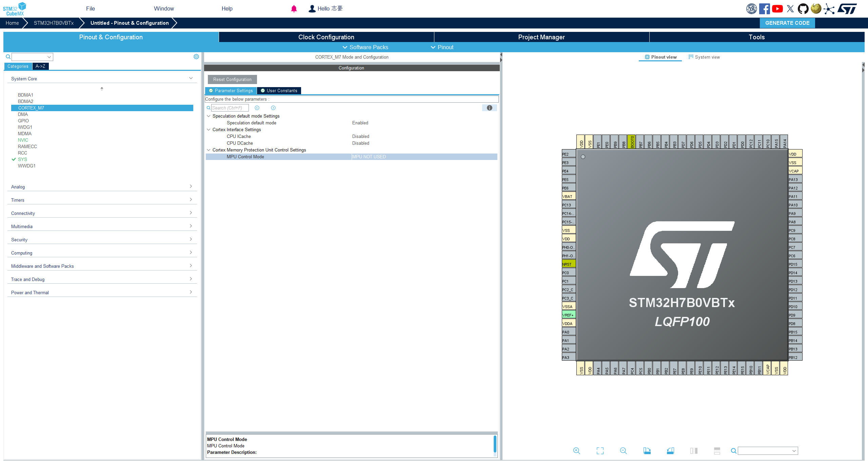
Task: Zoom out of the pinout view
Action: 624,451
